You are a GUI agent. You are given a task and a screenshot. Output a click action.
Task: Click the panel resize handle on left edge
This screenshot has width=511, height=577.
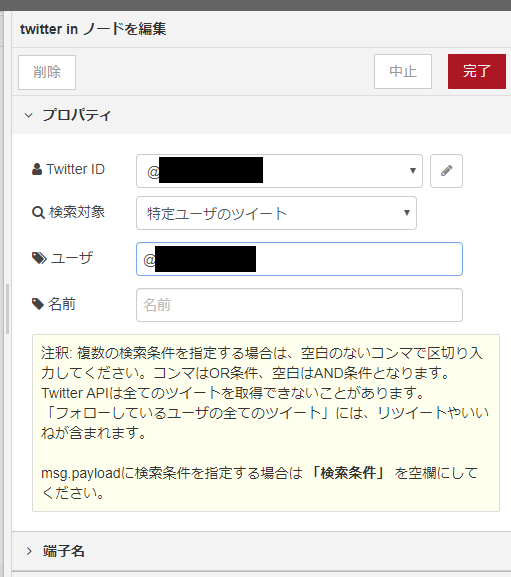point(7,309)
